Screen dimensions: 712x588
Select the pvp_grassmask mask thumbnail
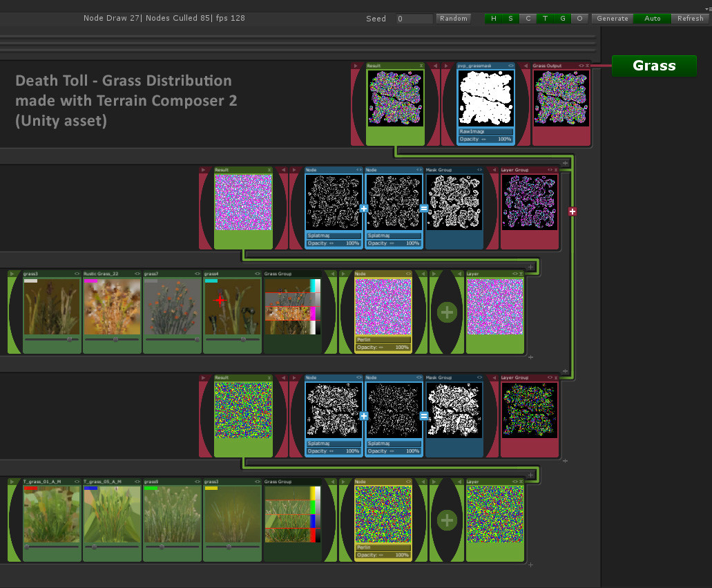coord(485,98)
